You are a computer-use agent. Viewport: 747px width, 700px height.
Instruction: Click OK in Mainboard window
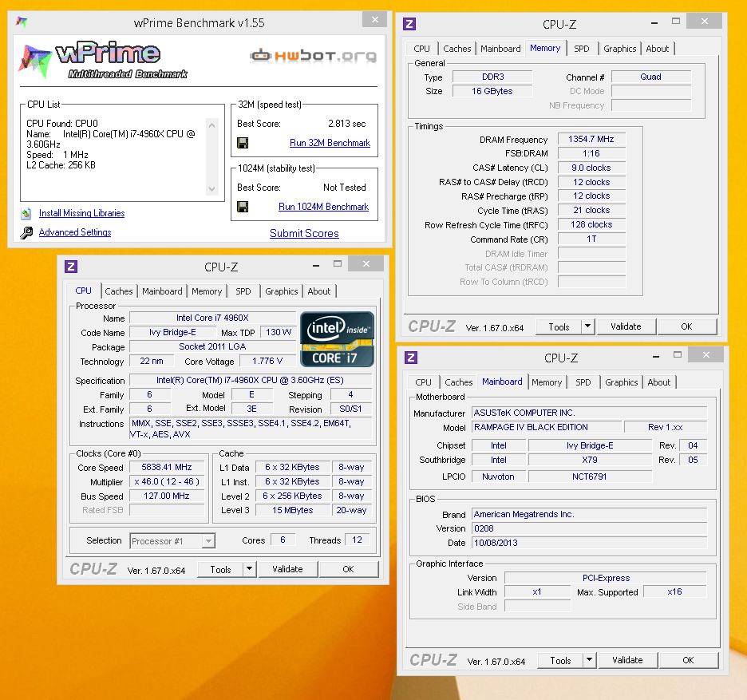(x=688, y=660)
